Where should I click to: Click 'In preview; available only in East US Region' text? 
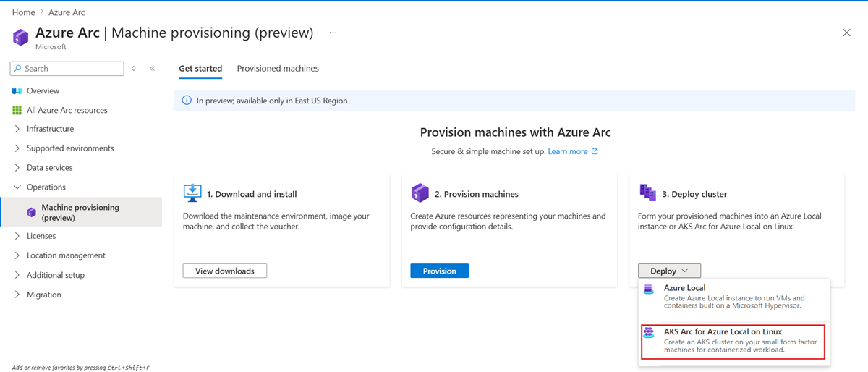tap(272, 101)
